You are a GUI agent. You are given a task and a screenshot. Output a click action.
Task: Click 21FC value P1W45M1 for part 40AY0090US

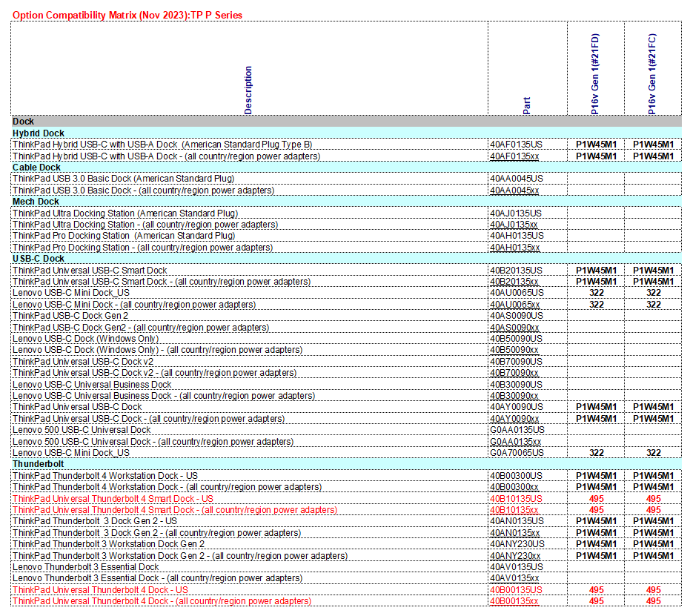(x=653, y=407)
